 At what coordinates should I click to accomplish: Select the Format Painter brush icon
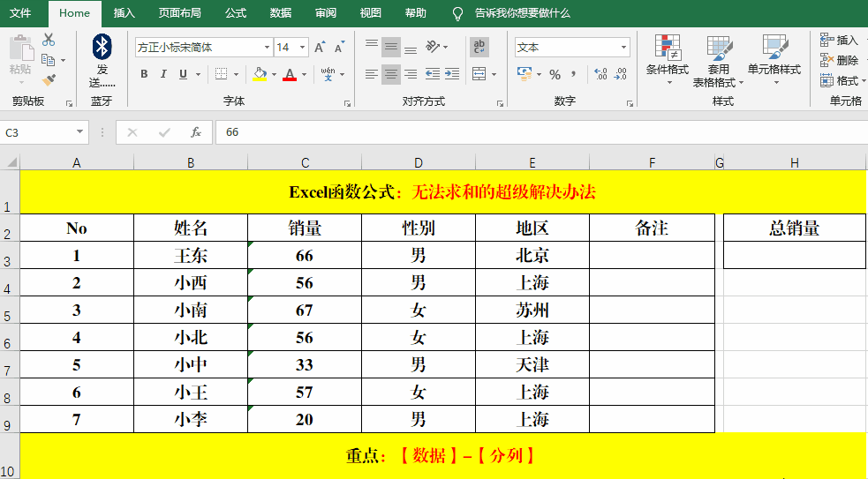click(49, 79)
